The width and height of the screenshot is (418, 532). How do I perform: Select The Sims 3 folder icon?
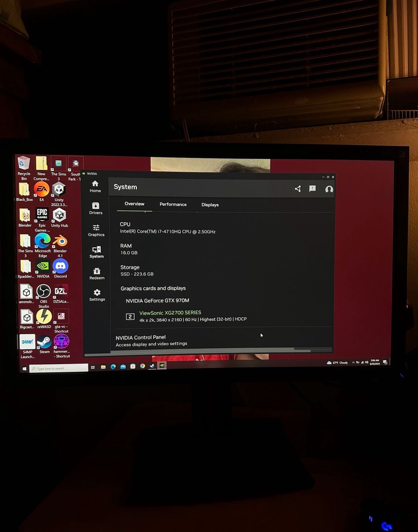point(25,246)
